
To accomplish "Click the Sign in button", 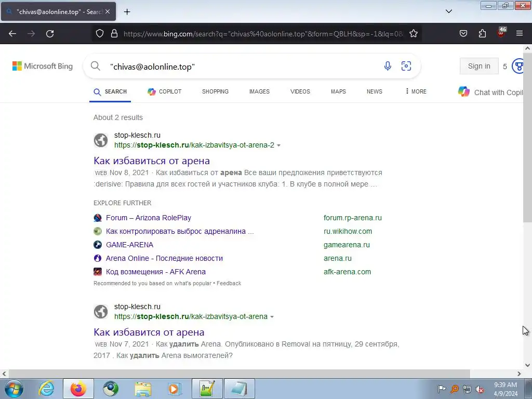I will click(479, 66).
